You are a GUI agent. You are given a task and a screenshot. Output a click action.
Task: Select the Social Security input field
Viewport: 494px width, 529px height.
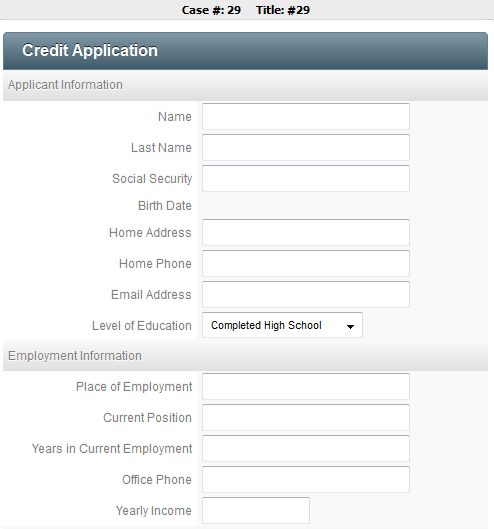point(306,178)
